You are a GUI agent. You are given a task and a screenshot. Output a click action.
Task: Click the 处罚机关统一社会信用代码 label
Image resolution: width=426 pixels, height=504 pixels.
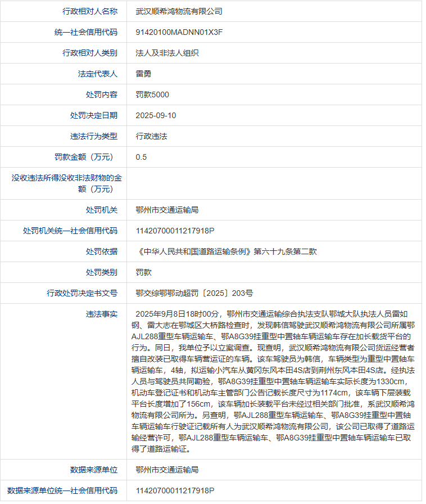70,231
